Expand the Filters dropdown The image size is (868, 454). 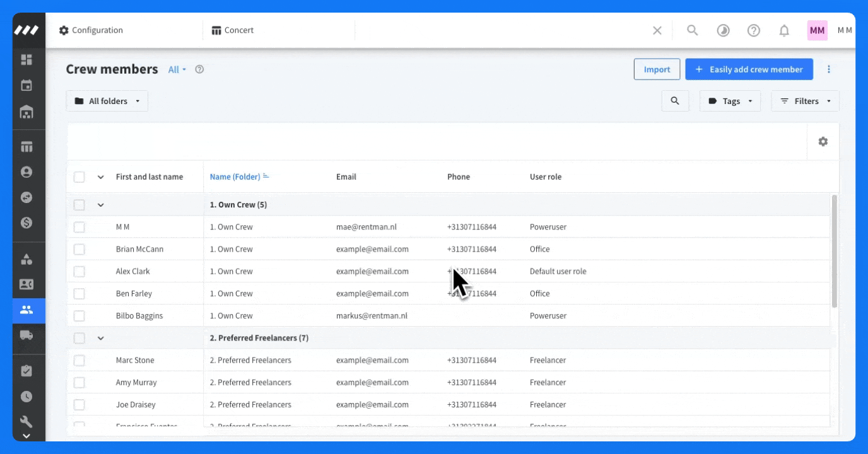(x=806, y=101)
